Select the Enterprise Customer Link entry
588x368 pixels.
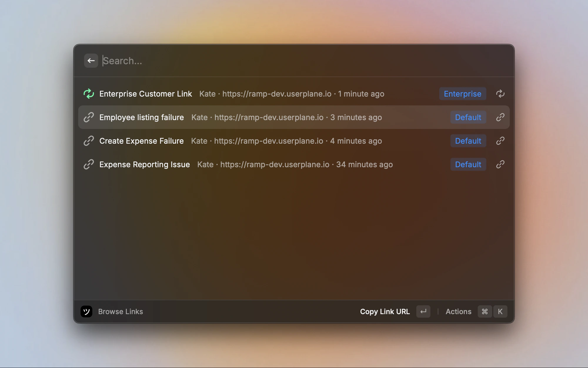tap(146, 94)
